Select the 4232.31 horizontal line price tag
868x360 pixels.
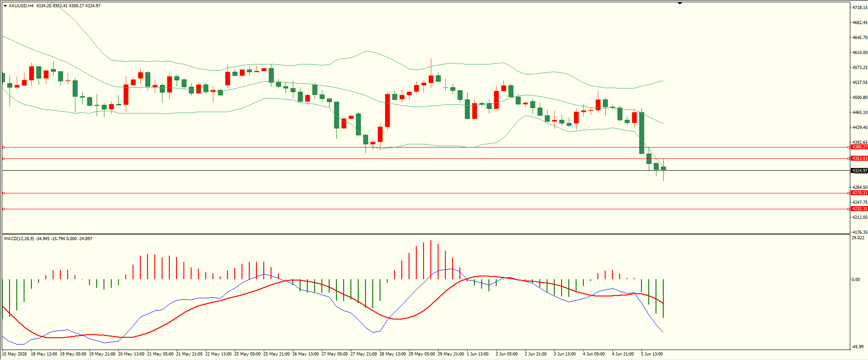click(859, 209)
